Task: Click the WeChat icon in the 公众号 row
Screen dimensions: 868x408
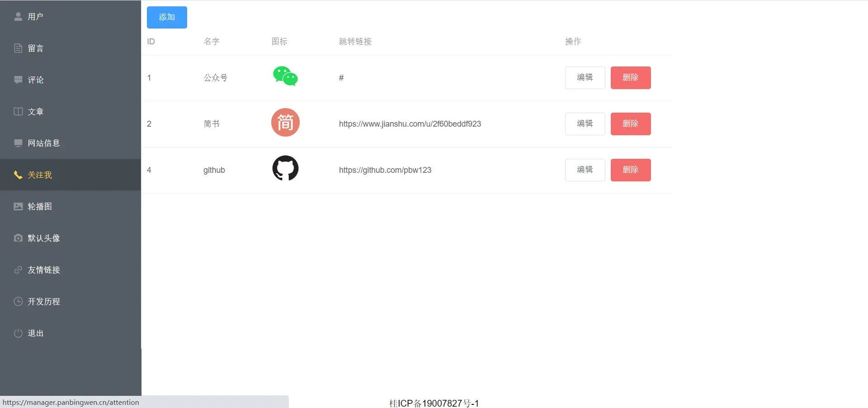Action: [x=285, y=76]
